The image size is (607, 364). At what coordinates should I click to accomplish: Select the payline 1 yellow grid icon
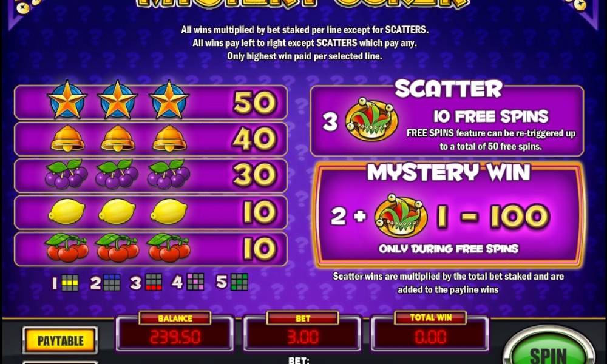click(70, 283)
